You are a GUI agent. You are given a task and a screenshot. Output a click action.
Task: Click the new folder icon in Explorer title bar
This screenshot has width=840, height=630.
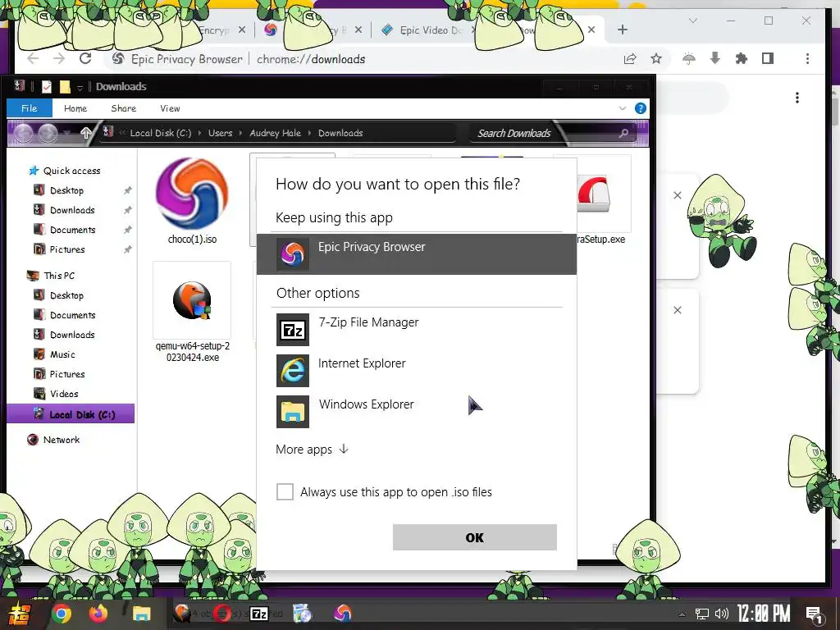65,87
